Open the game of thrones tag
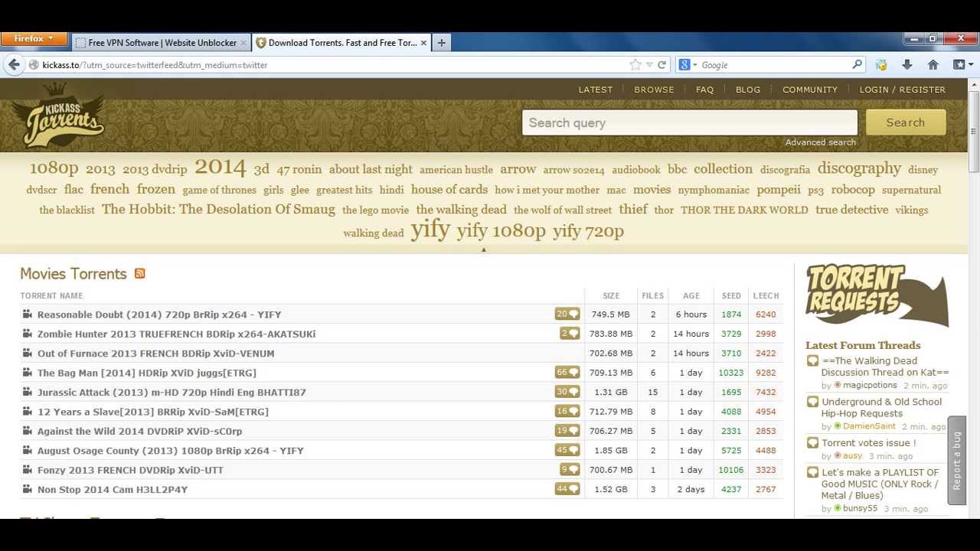This screenshot has width=980, height=551. coord(219,190)
